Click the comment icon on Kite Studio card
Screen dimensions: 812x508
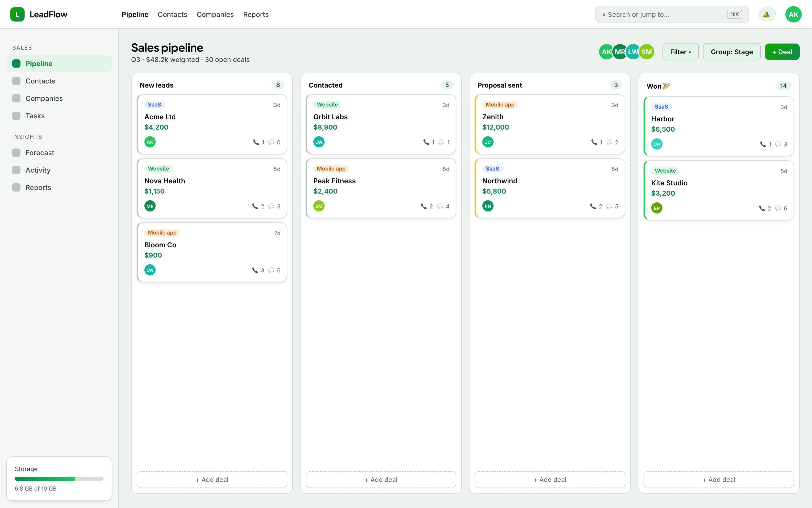coord(778,208)
